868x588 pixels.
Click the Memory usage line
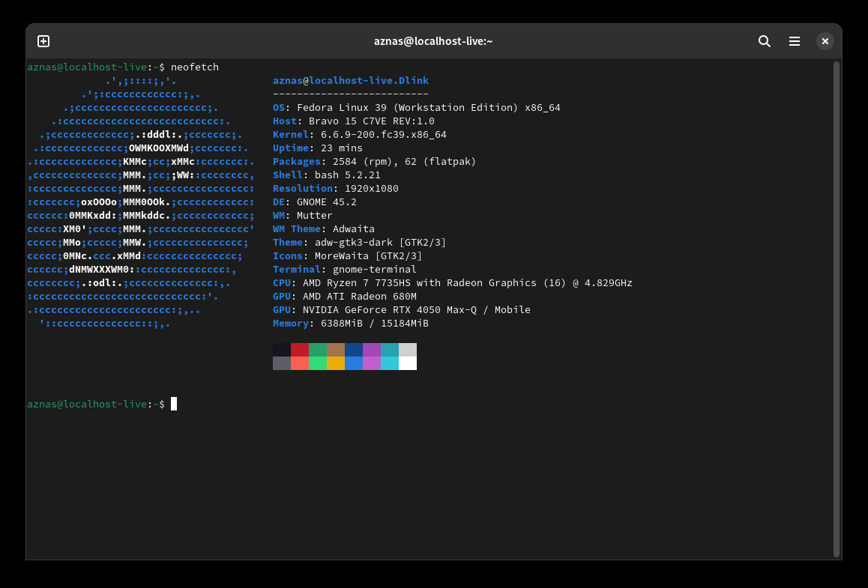350,324
